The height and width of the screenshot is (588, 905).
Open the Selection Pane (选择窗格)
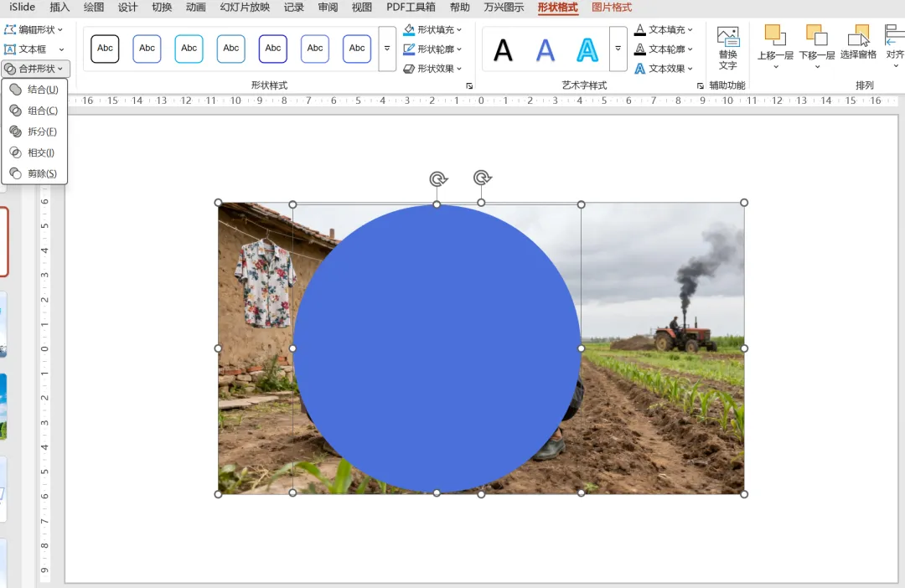[858, 44]
